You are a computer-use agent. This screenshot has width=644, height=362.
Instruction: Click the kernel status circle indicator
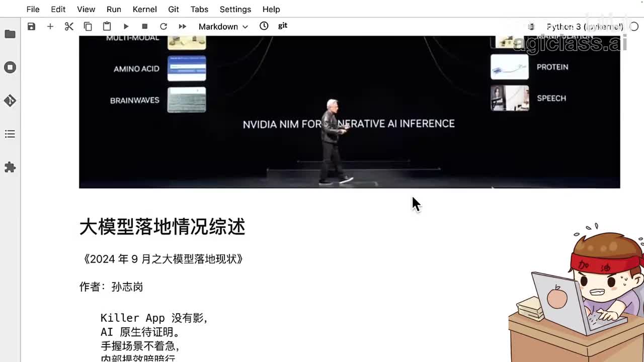pos(634,27)
